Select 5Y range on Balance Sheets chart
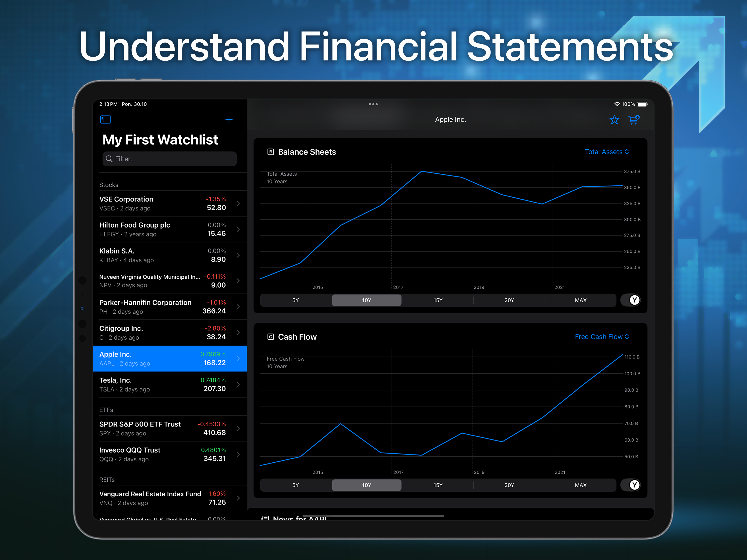 pos(296,300)
